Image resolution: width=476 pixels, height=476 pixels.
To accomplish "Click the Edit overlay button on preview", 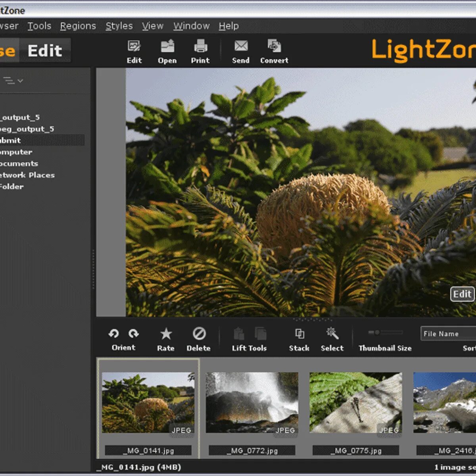I will pos(462,294).
